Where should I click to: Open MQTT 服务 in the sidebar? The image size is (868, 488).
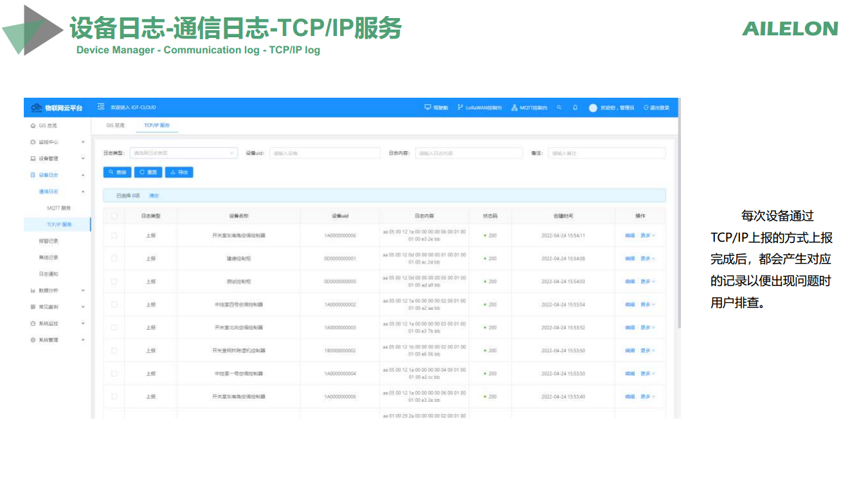(59, 208)
